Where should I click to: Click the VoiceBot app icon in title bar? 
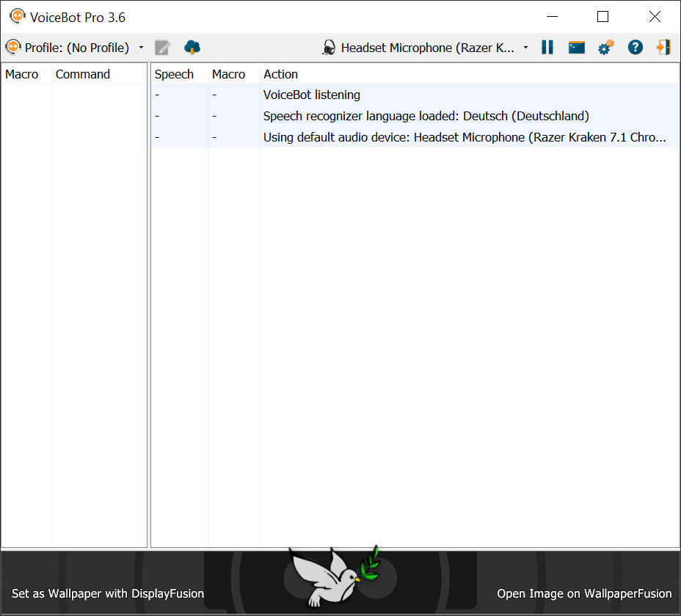[x=18, y=17]
